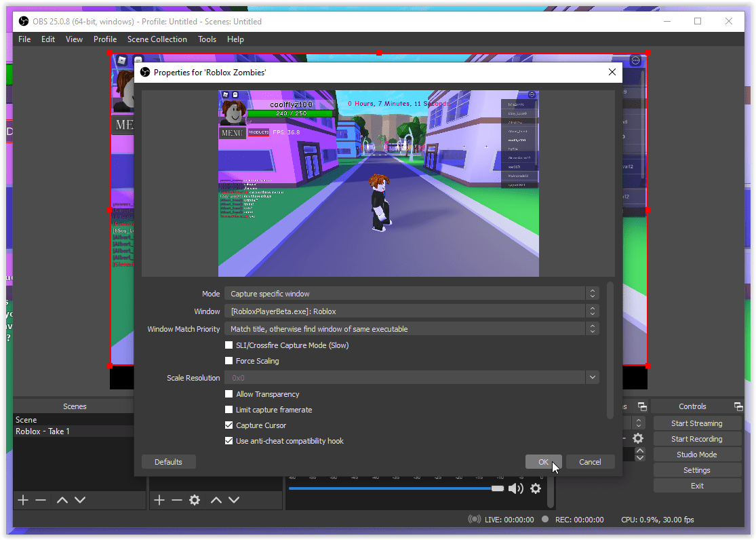Enable the Allow Transparency checkbox
The width and height of the screenshot is (756, 540).
[x=229, y=393]
